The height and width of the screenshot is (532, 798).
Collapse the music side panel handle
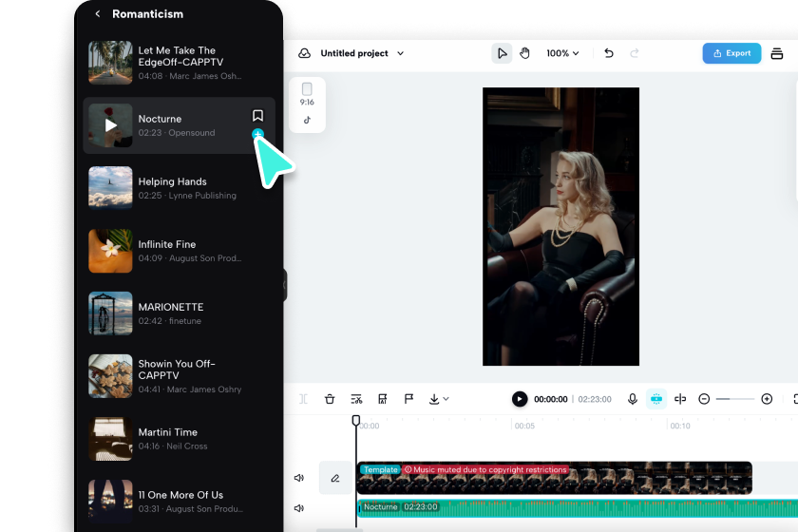coord(285,285)
